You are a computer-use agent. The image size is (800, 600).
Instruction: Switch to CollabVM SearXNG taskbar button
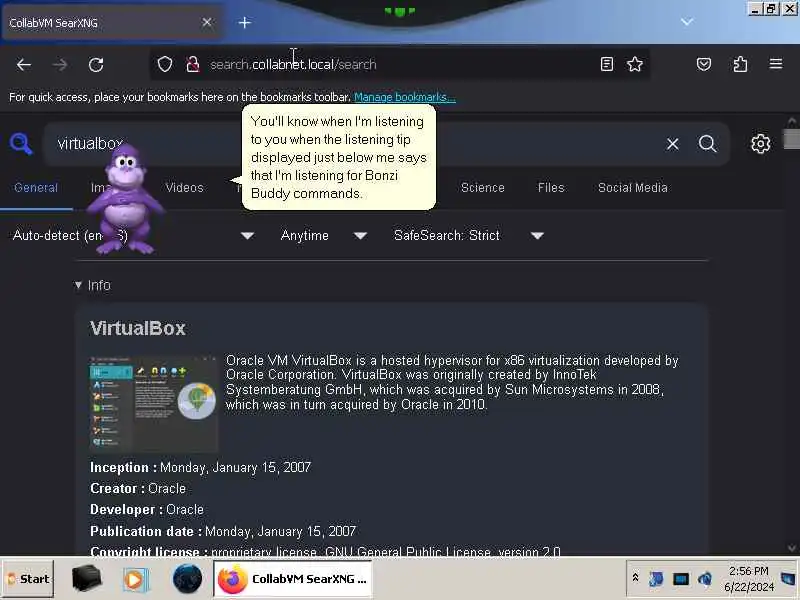pos(292,579)
